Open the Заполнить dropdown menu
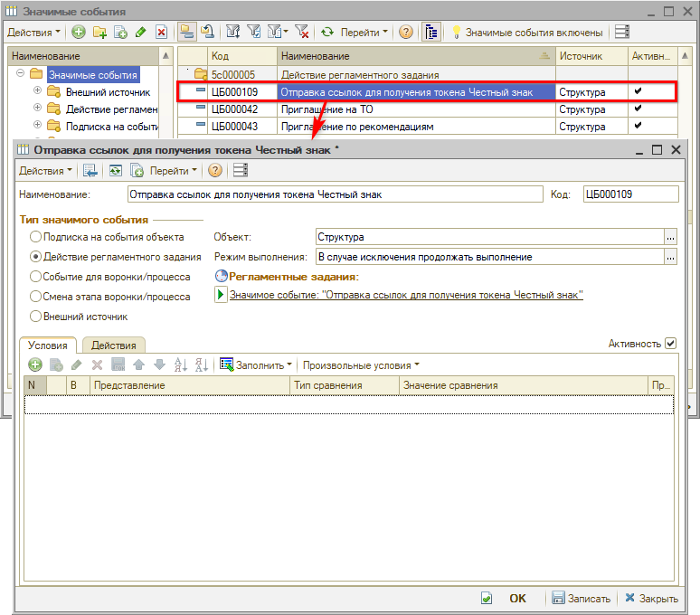Image resolution: width=700 pixels, height=615 pixels. [256, 365]
